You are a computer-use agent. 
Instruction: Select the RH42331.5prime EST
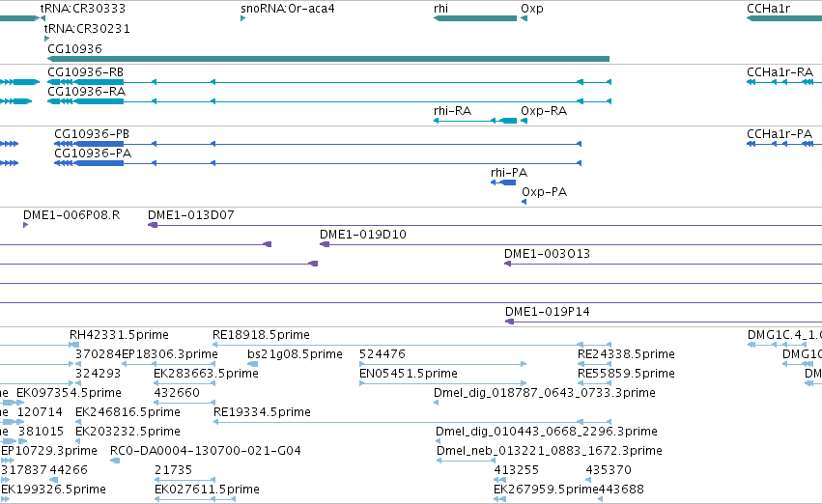[74, 345]
